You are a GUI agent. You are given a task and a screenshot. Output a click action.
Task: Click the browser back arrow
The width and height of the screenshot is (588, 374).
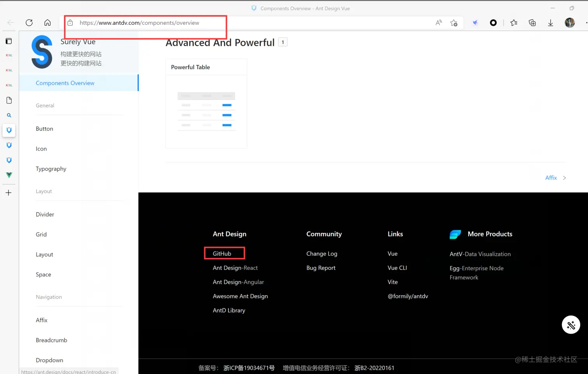pos(10,23)
